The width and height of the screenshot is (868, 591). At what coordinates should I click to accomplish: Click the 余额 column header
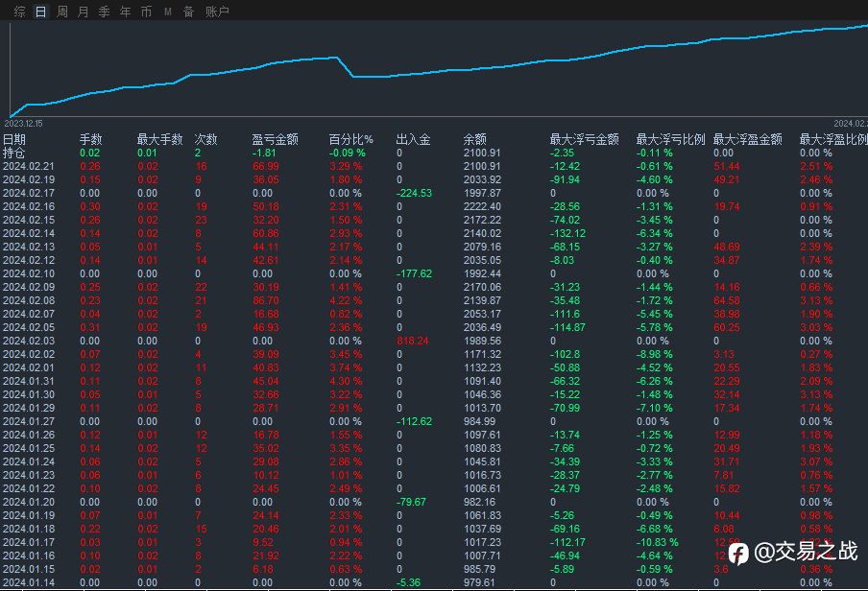tap(474, 139)
